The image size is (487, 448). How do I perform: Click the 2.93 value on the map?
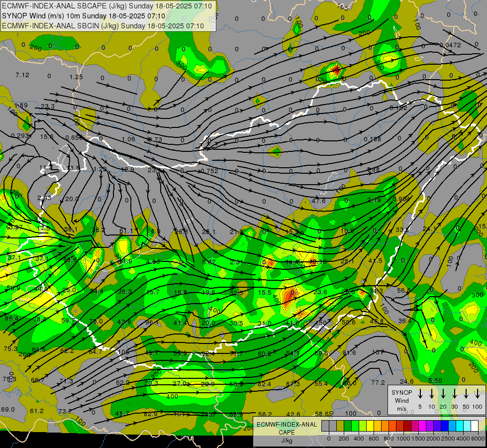pos(44,198)
